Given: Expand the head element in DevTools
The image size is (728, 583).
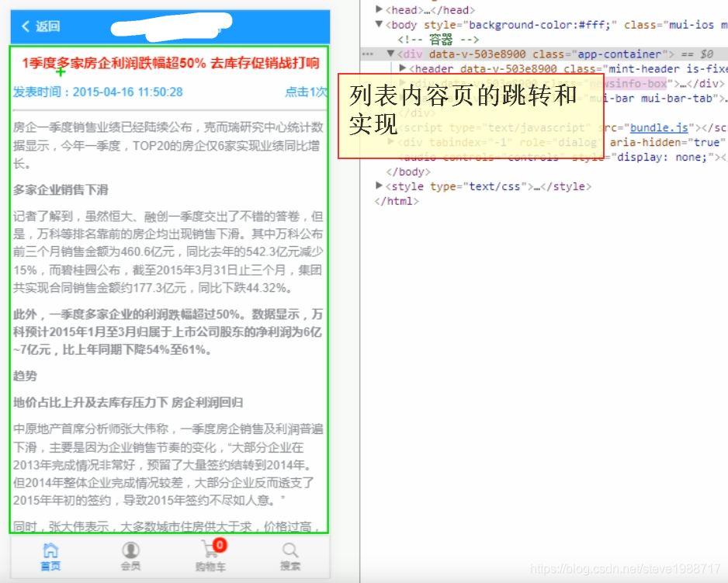Looking at the screenshot, I should point(379,9).
